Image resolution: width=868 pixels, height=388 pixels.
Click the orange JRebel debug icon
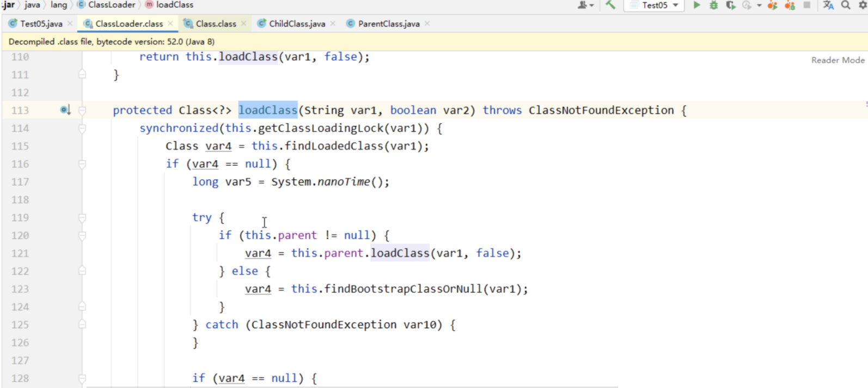(790, 5)
